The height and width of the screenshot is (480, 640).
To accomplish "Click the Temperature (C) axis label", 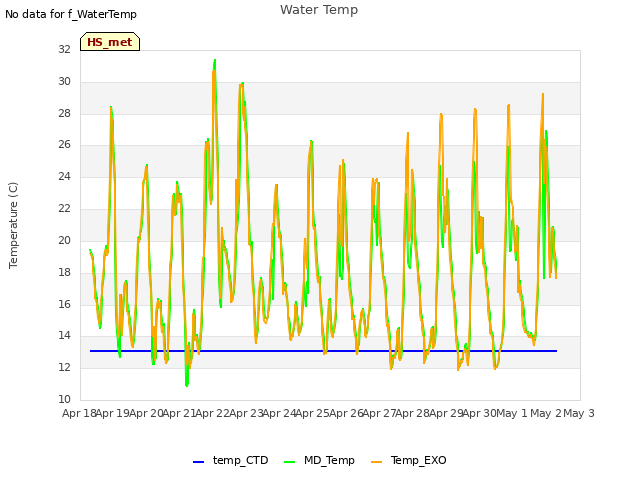I will [13, 225].
